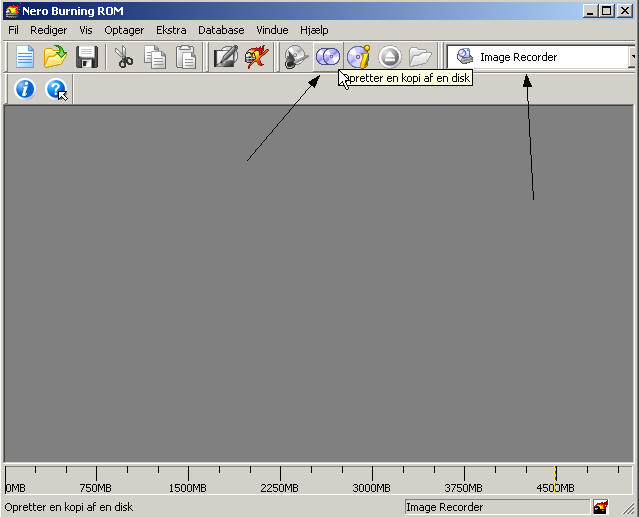Open the blue info 'i' icon

click(x=24, y=89)
